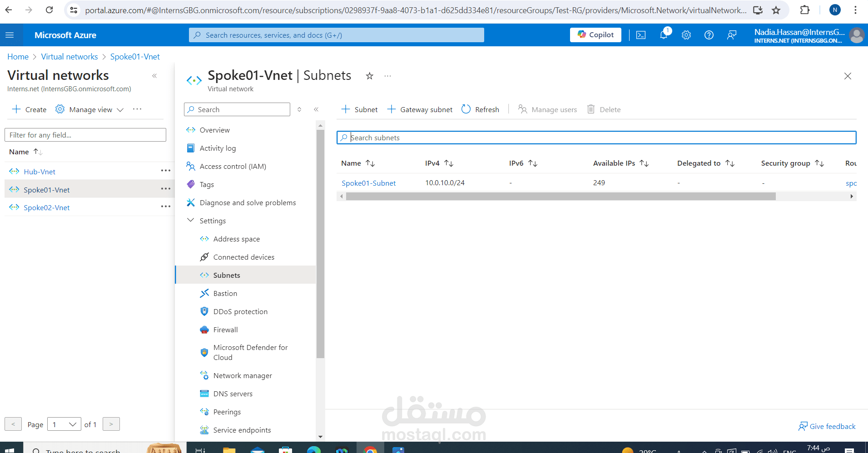Click the Filter for any field box

pos(85,135)
